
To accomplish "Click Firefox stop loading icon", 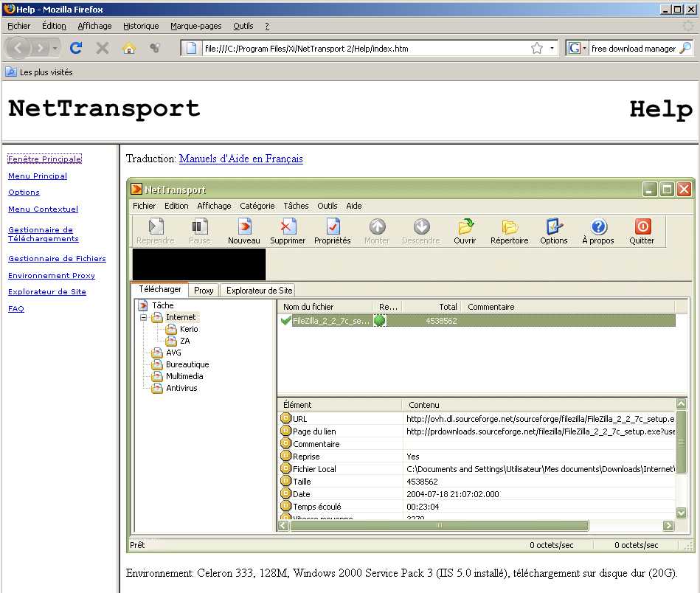I will [x=103, y=48].
